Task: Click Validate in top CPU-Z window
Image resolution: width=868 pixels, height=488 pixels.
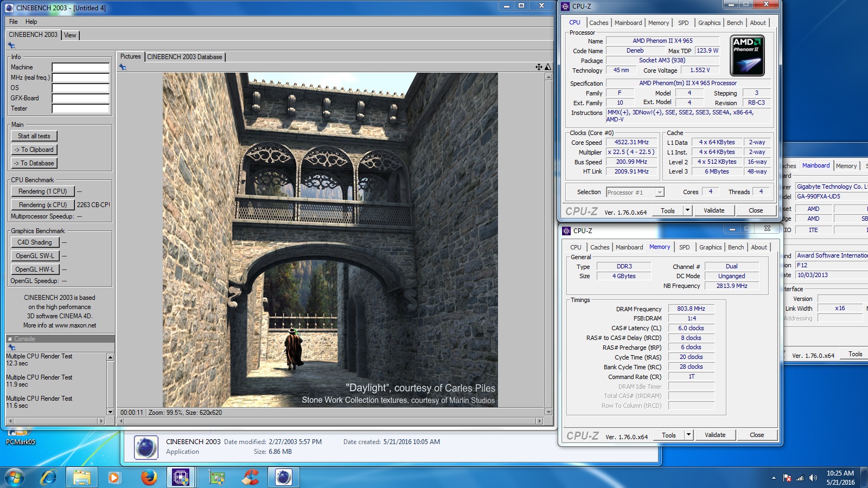Action: tap(714, 211)
